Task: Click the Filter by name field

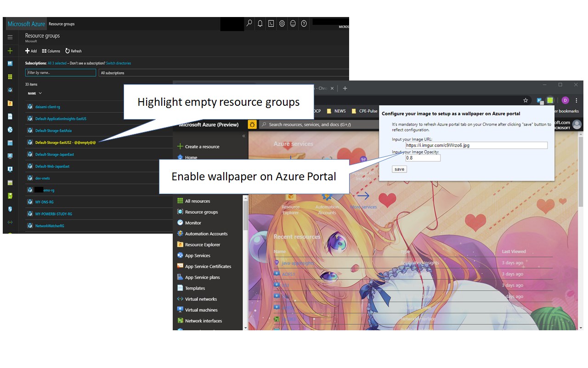Action: pyautogui.click(x=61, y=73)
